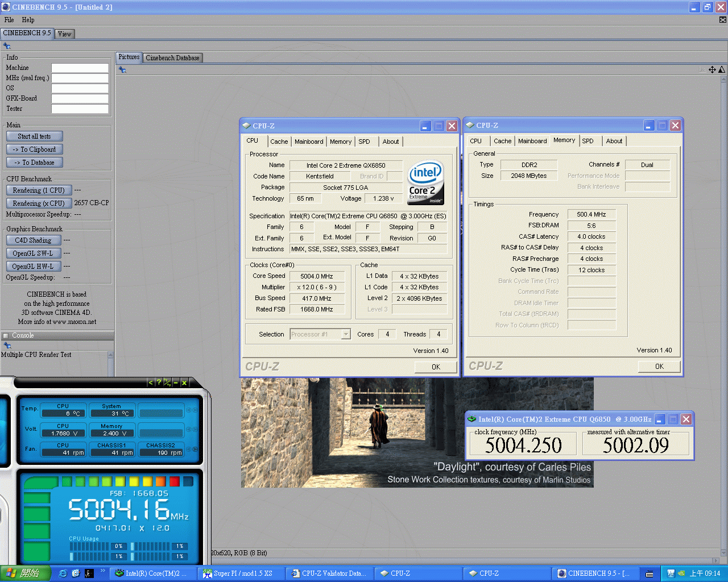Click the Intel Core 2 Extreme logo
728x582 pixels.
click(x=426, y=182)
